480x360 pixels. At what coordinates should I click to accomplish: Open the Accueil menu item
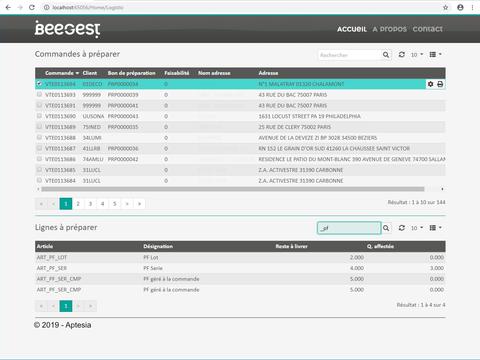352,29
